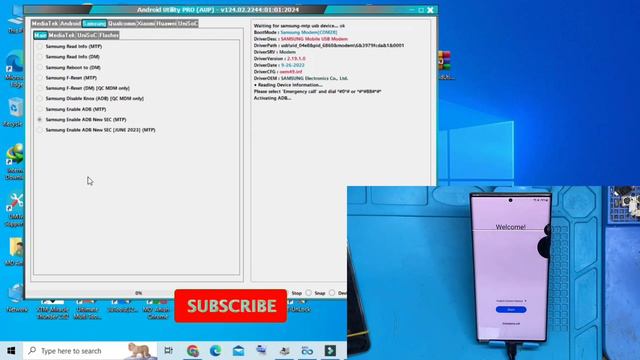Select the MD folder icon on the desktop
This screenshot has width=640, height=360.
(16, 251)
